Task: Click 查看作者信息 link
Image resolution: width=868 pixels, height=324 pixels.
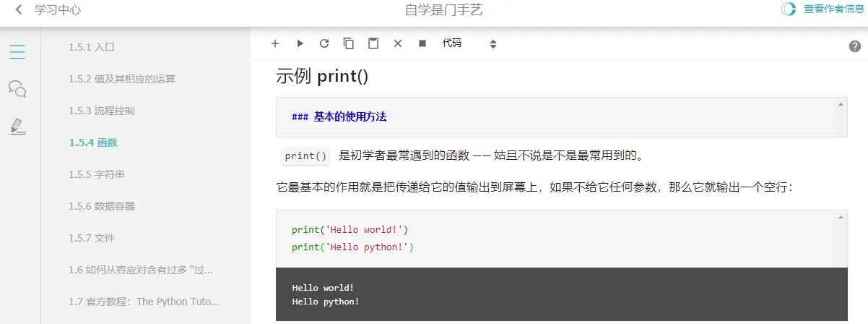Action: coord(833,9)
